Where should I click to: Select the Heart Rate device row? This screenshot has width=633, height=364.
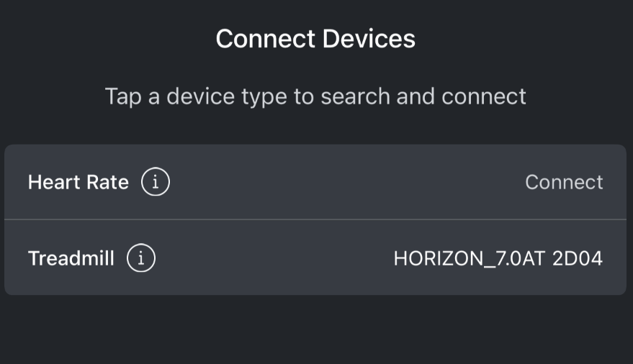click(x=315, y=182)
